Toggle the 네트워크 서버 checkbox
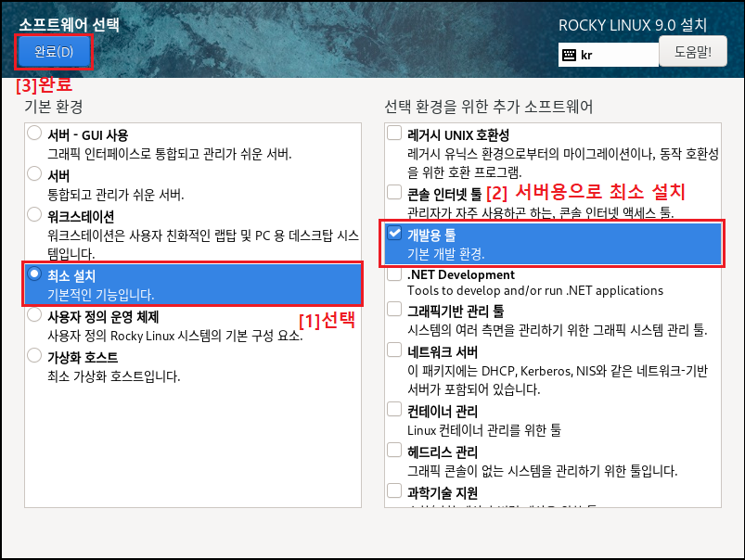 (394, 350)
